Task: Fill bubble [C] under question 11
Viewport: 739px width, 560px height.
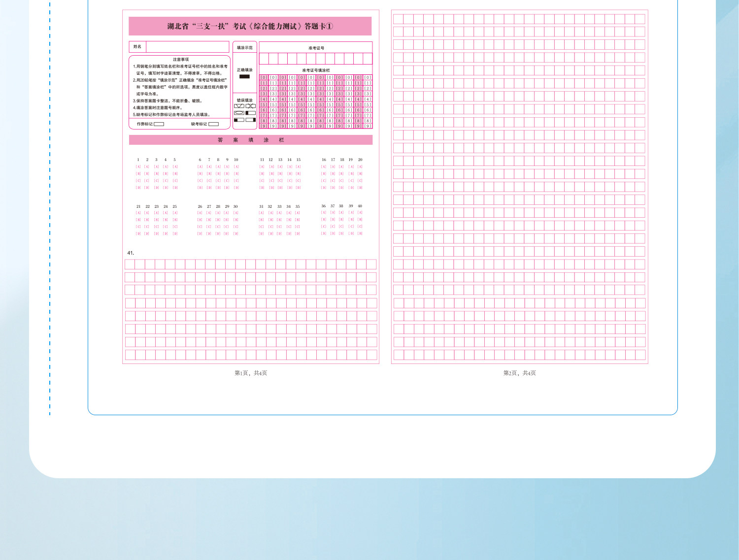Action: [x=262, y=181]
